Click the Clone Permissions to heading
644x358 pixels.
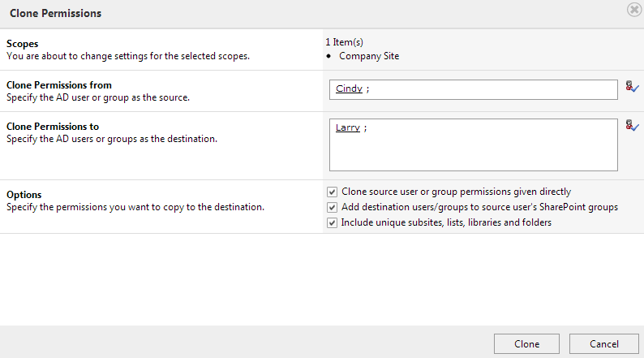pyautogui.click(x=53, y=126)
